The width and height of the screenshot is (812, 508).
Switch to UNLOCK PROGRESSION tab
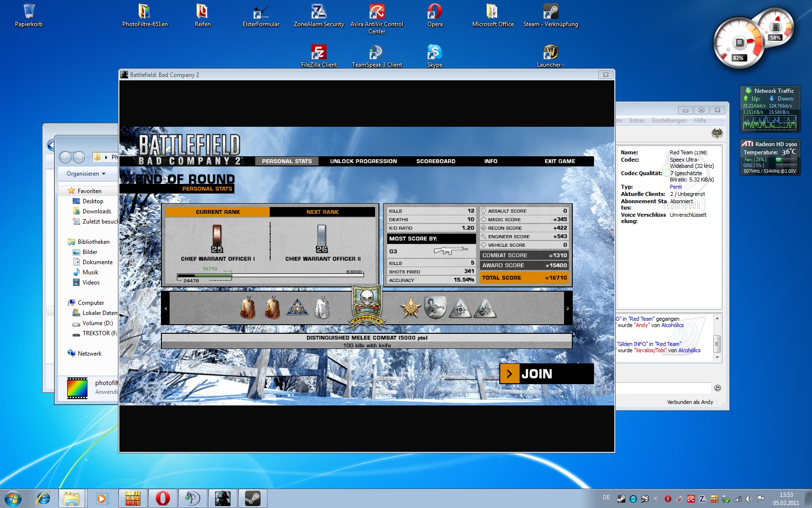tap(363, 161)
